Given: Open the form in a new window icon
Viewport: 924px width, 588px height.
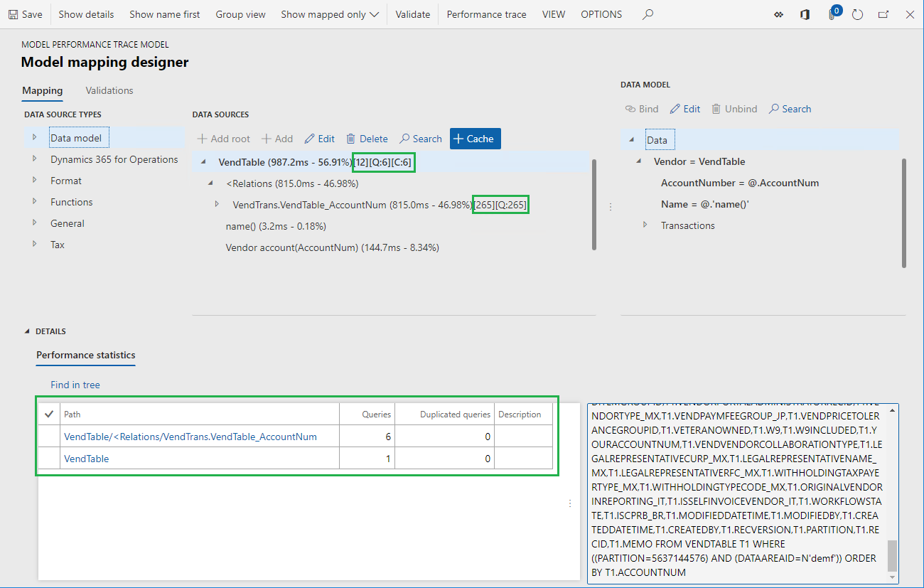Looking at the screenshot, I should 883,14.
